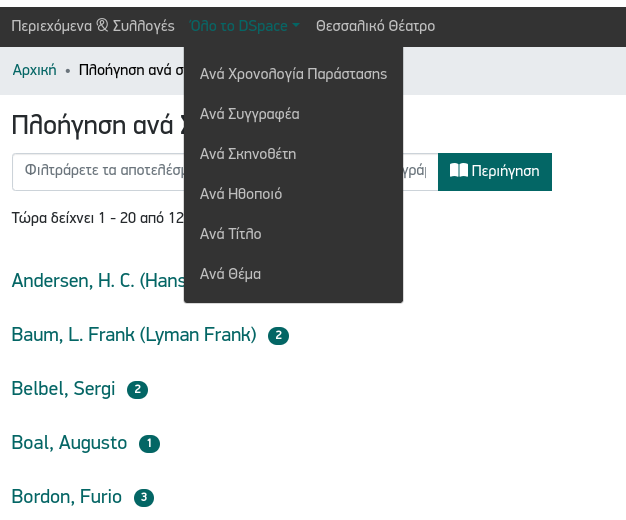The height and width of the screenshot is (520, 626).
Task: View entries for Belbel, Sergi
Action: (63, 389)
